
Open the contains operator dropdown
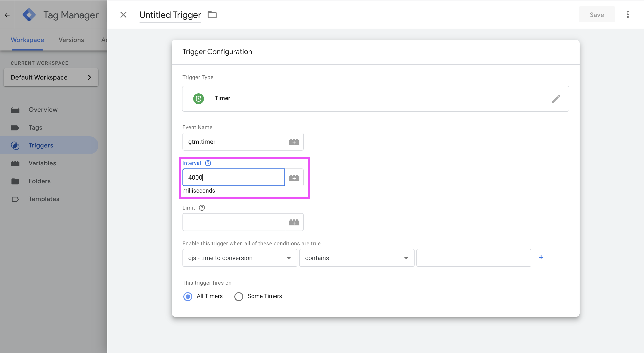357,258
